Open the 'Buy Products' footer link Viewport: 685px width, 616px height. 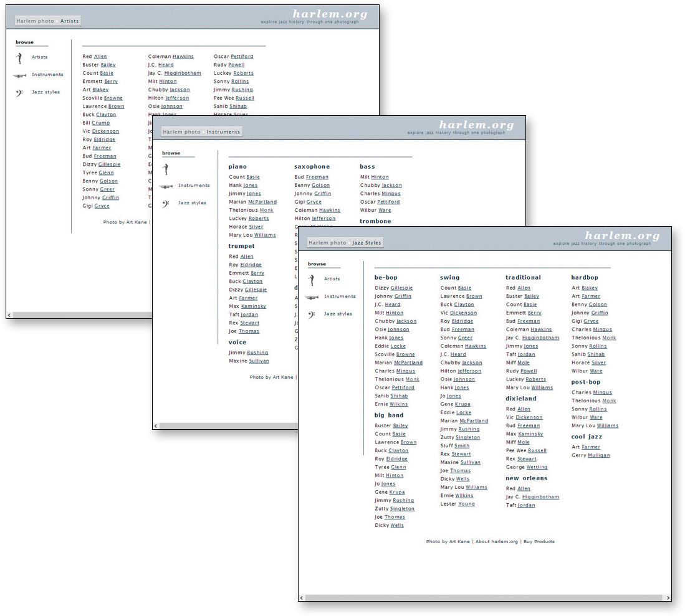point(539,542)
